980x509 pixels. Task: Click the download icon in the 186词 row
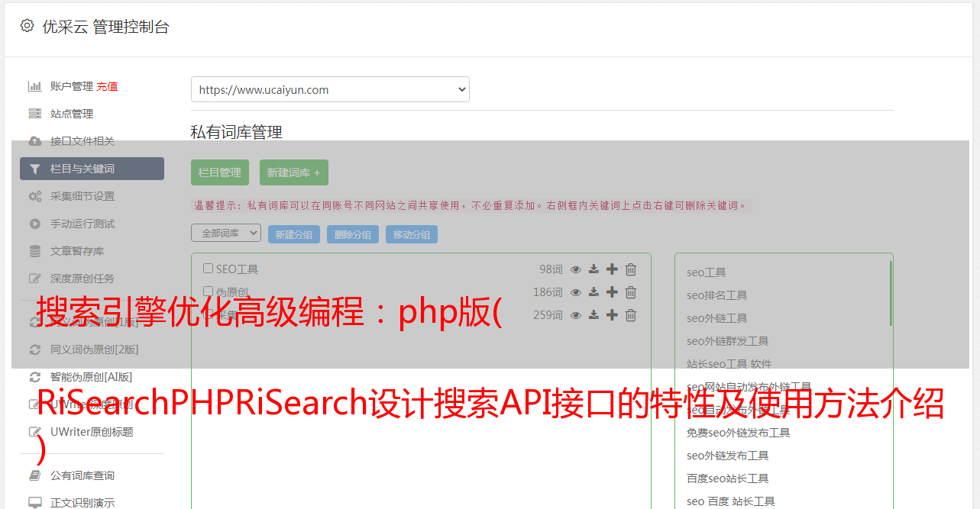(593, 292)
